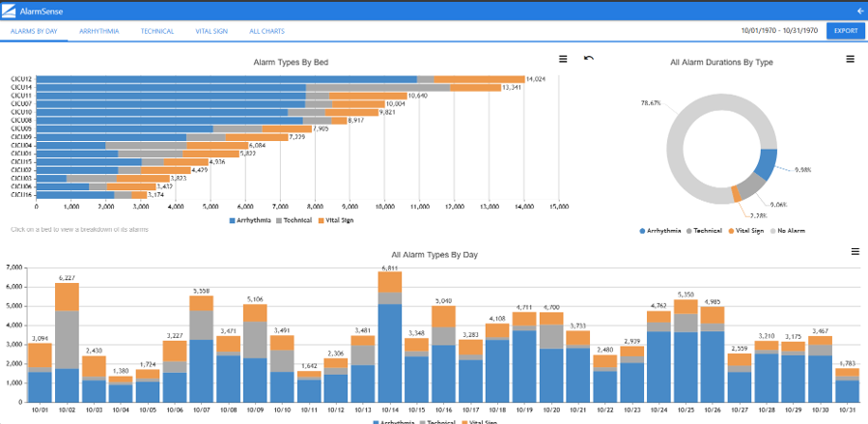Click the CICU14 bar in bed chart
This screenshot has height=424, width=868.
pos(268,88)
